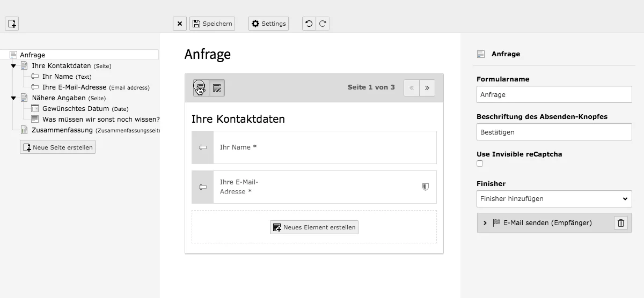Click Neue Seite erstellen button
This screenshot has height=298, width=644.
pyautogui.click(x=57, y=147)
